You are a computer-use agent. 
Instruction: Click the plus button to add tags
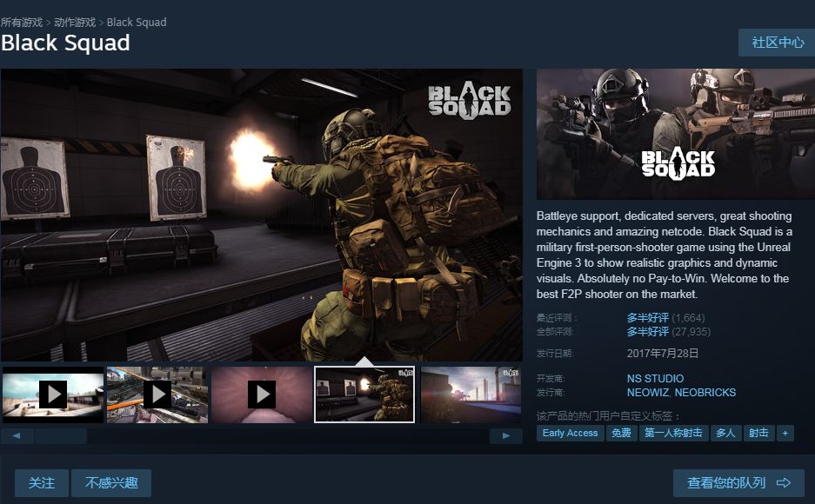(x=785, y=433)
